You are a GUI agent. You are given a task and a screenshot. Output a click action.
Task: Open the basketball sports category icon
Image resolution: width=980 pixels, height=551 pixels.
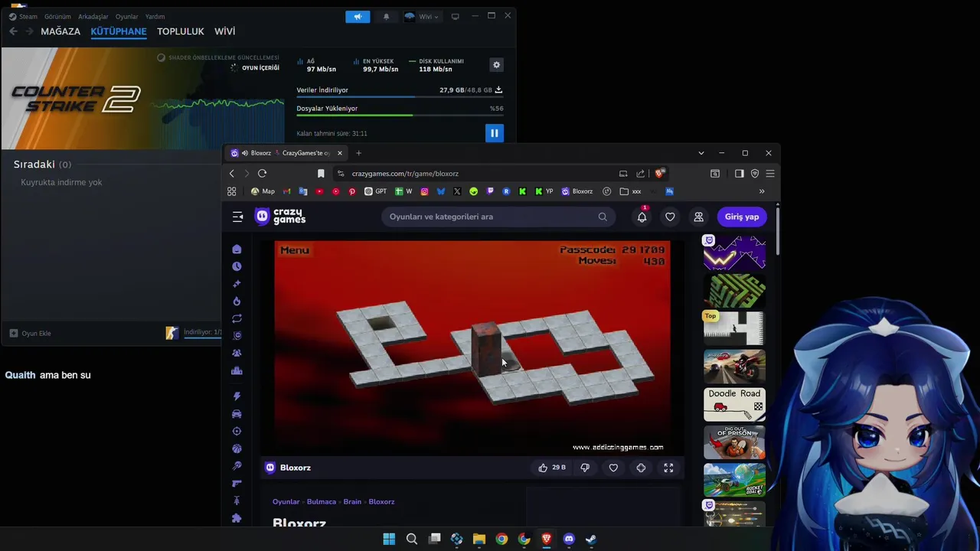pos(237,448)
